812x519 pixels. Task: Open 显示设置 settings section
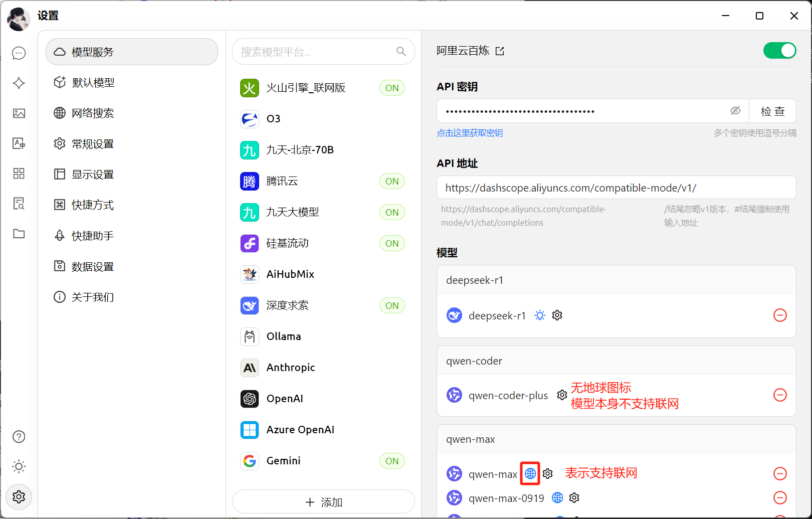(93, 175)
